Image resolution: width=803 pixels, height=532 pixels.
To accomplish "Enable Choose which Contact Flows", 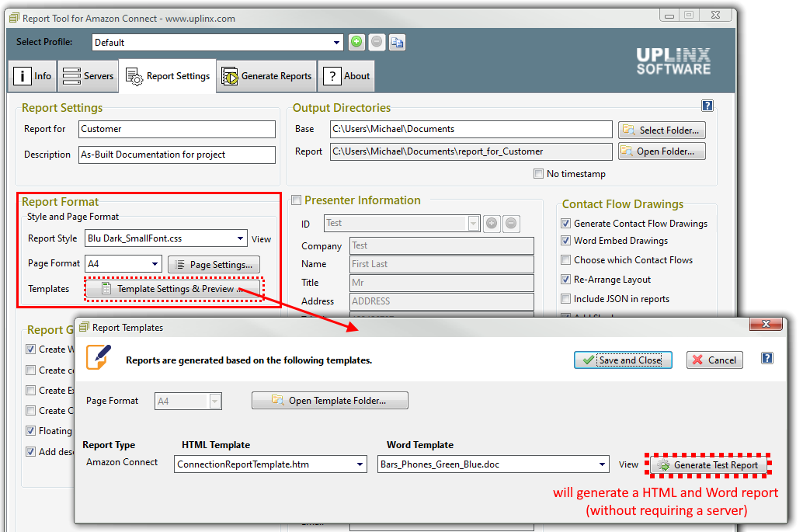I will pos(565,259).
